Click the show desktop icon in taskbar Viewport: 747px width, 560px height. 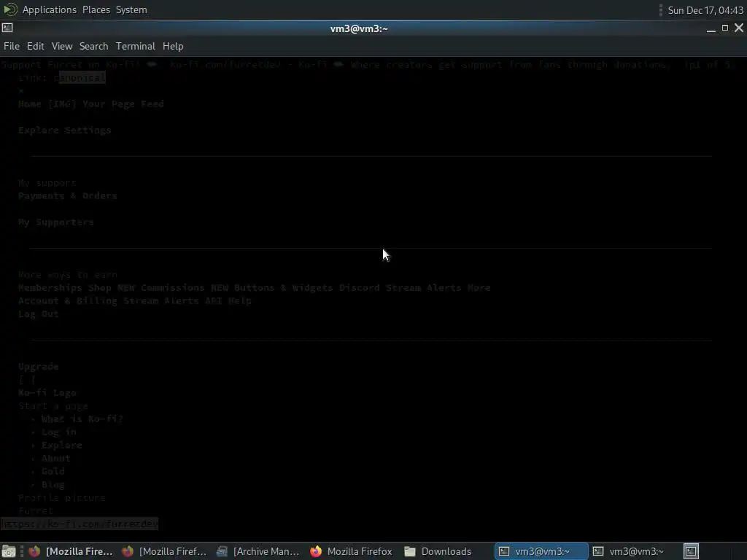9,551
